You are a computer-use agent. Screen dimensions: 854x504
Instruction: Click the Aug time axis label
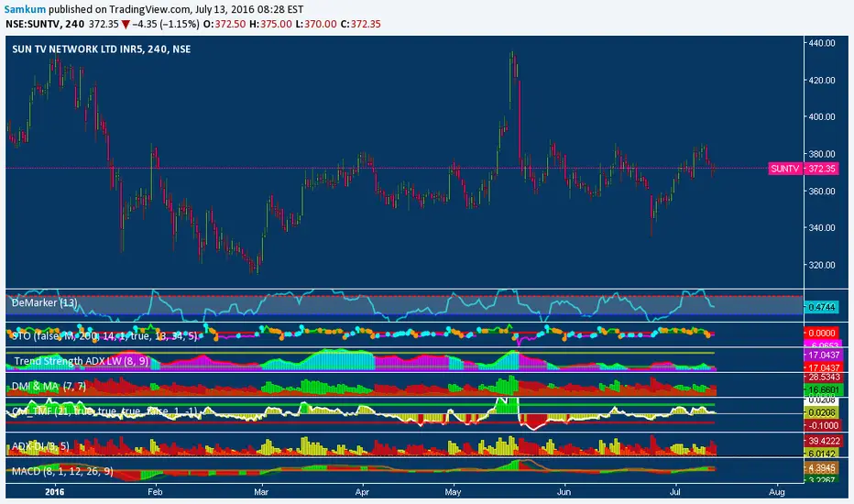pyautogui.click(x=777, y=492)
